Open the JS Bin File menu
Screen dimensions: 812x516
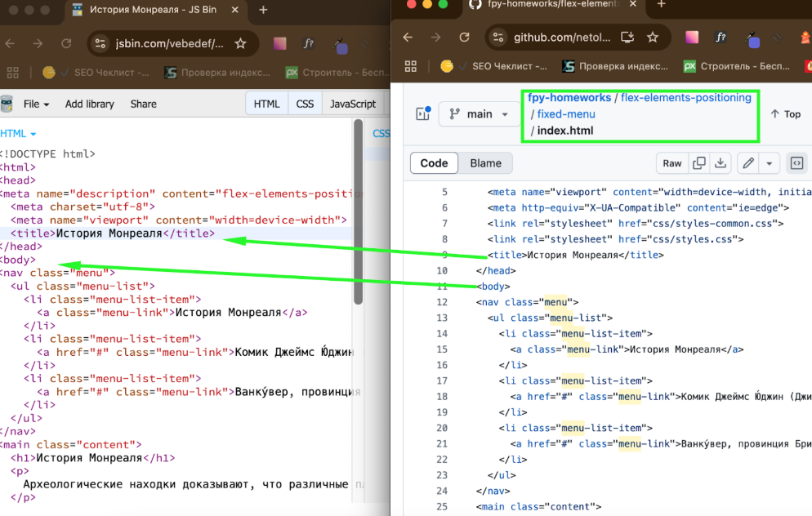click(36, 104)
